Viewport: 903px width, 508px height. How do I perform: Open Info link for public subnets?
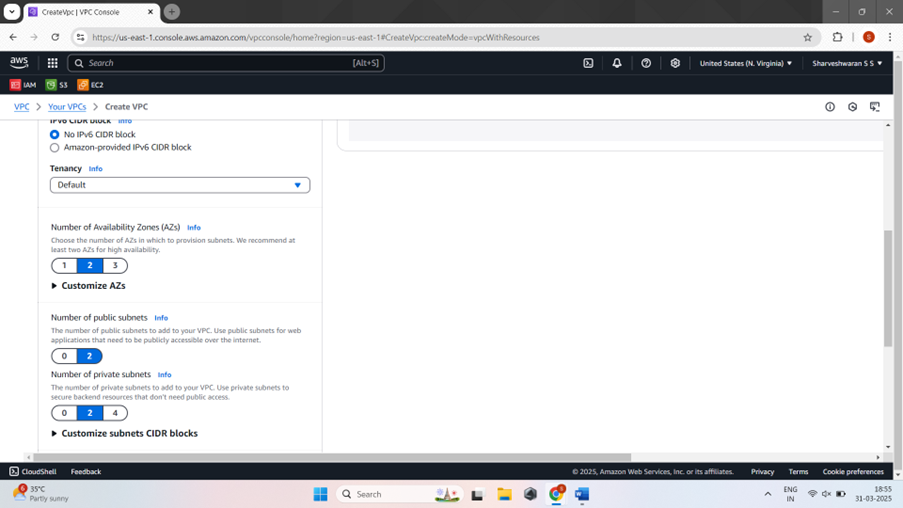161,318
